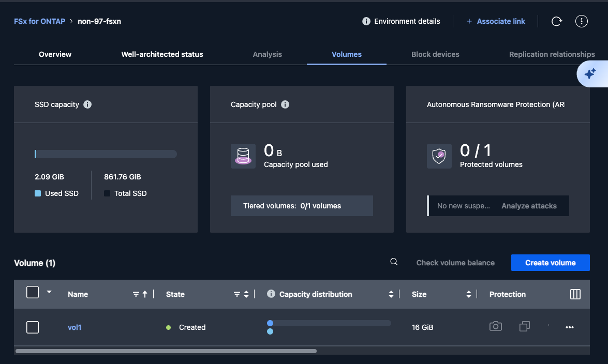Click the Capacity pool info icon

click(285, 104)
